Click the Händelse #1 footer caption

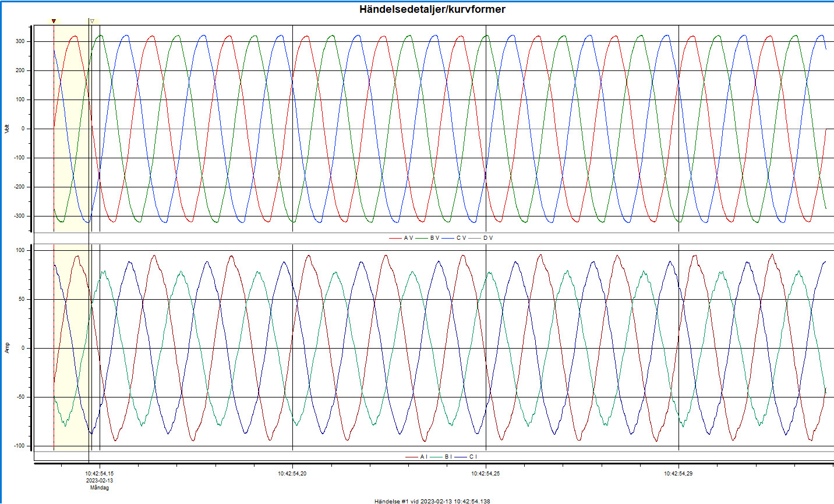tap(432, 501)
